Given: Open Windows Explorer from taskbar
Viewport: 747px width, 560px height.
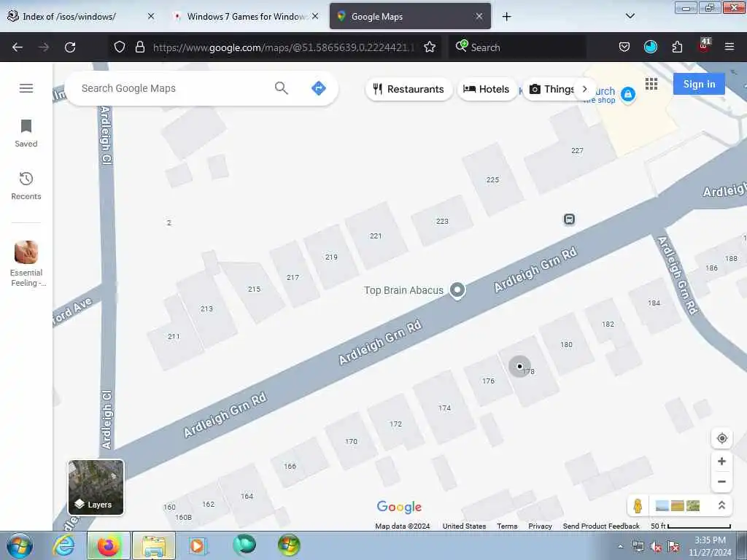Looking at the screenshot, I should tap(154, 545).
